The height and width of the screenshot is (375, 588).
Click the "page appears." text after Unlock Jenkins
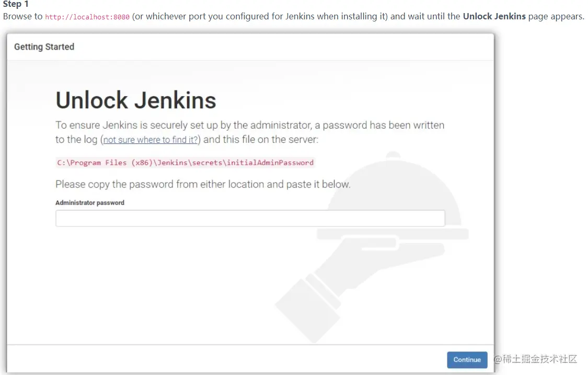[556, 16]
